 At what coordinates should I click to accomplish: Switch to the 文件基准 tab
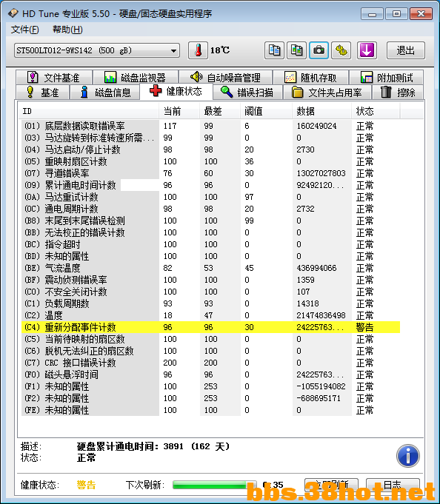click(54, 78)
